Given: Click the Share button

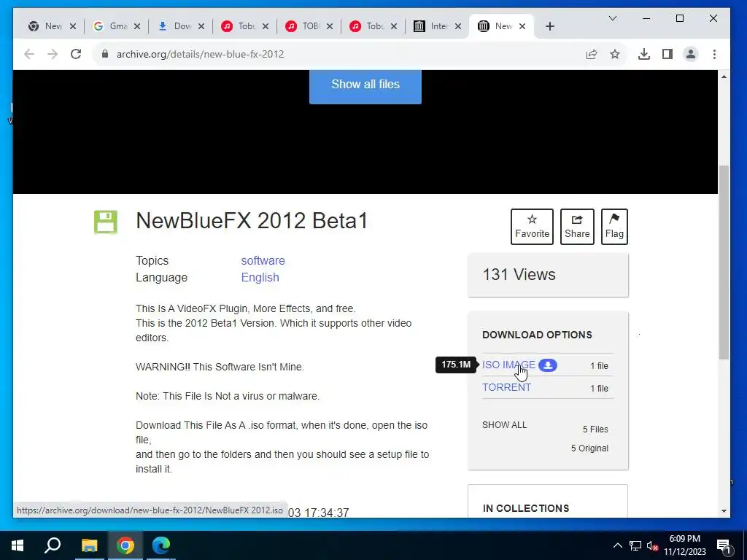Looking at the screenshot, I should pyautogui.click(x=577, y=227).
